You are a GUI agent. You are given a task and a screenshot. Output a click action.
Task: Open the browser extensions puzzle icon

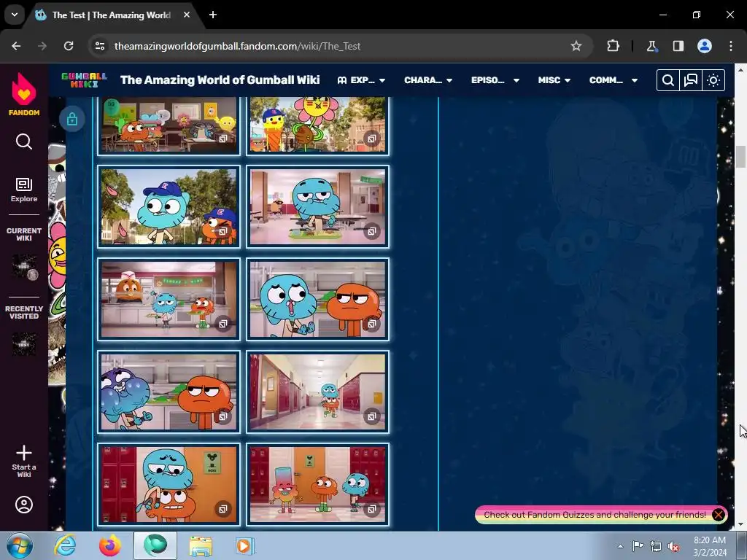(613, 46)
